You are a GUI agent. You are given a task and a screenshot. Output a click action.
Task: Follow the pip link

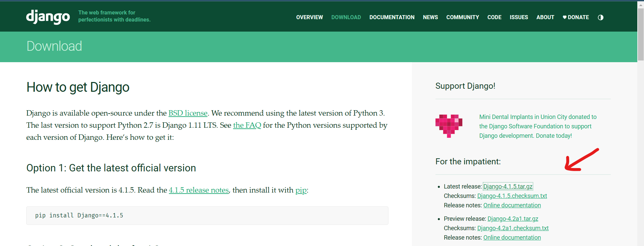[x=301, y=190]
